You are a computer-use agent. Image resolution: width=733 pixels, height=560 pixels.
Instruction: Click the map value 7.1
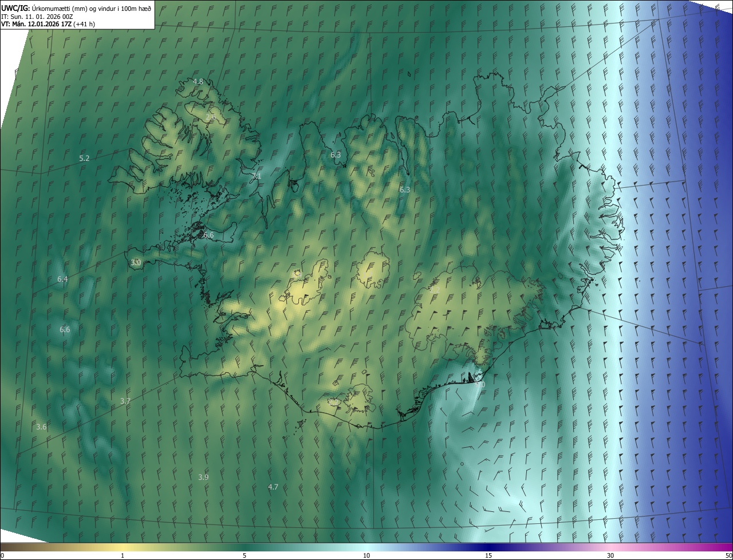pyautogui.click(x=256, y=176)
